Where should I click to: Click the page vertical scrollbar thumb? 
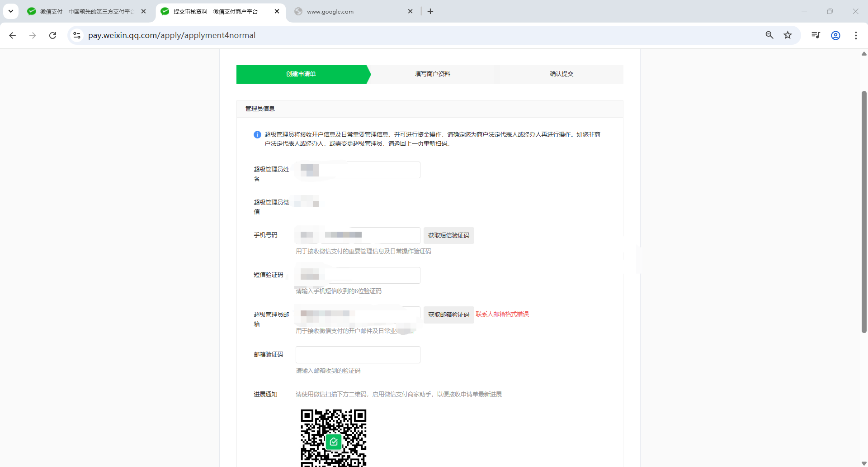click(864, 212)
